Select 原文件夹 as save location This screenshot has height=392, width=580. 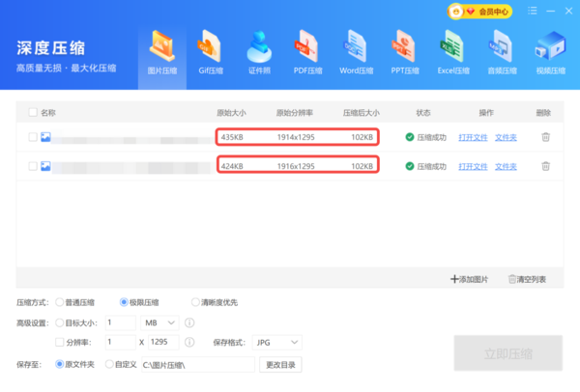(59, 364)
